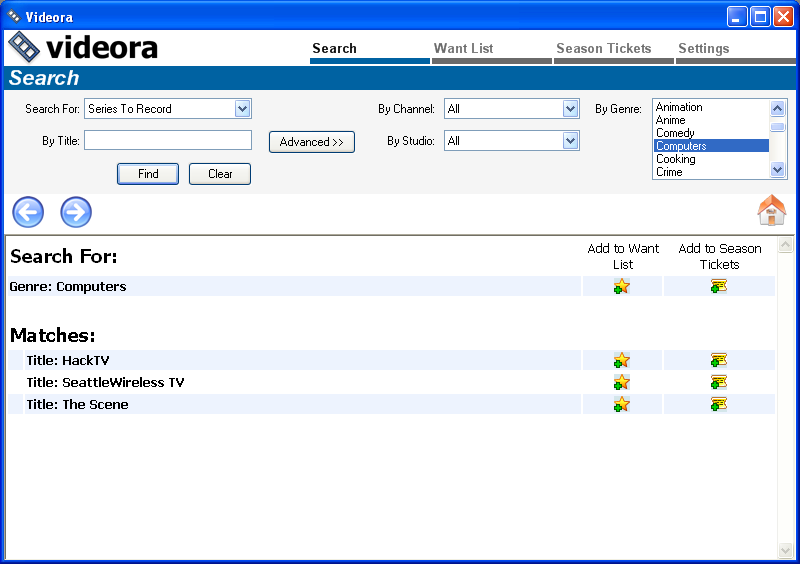This screenshot has width=800, height=564.
Task: Show Advanced >> search options
Action: point(312,142)
